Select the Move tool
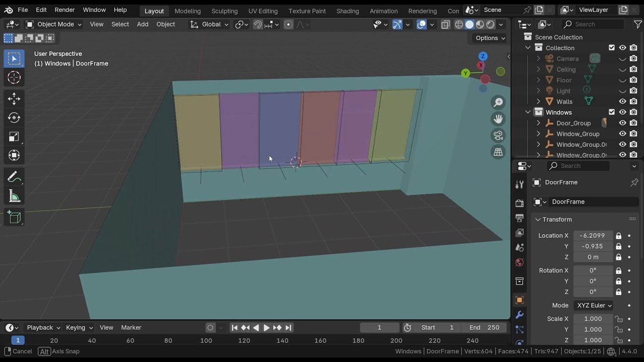This screenshot has width=644, height=362. pyautogui.click(x=14, y=99)
